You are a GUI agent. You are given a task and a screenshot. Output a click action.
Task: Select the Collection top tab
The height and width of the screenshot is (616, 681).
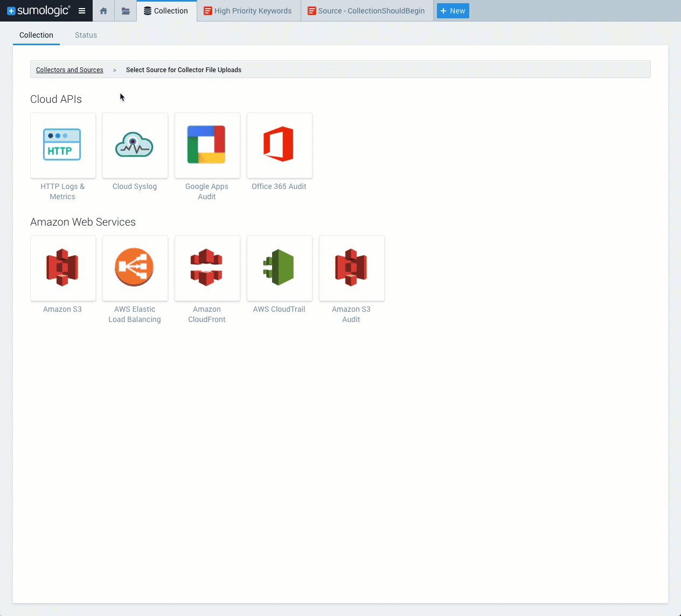166,11
